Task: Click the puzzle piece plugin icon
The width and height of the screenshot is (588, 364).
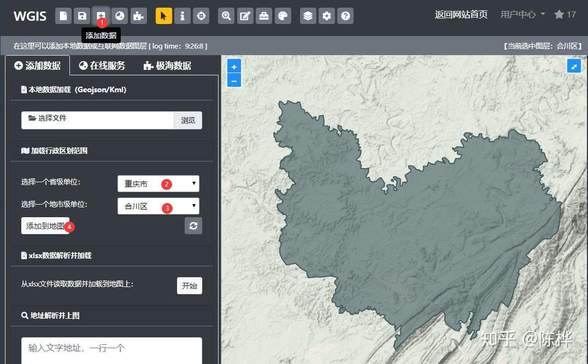Action: pyautogui.click(x=138, y=16)
